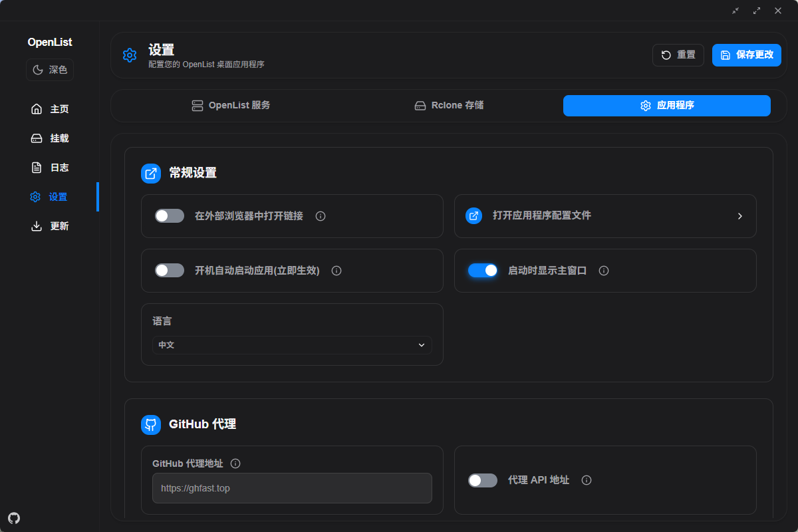Click info icon beside 开机自动启动应用
Image resolution: width=798 pixels, height=532 pixels.
pos(336,271)
